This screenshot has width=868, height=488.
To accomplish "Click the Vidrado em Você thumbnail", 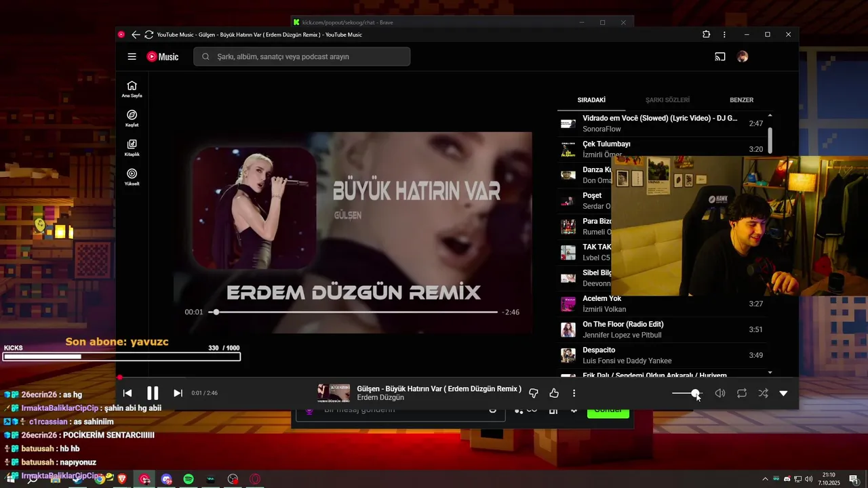I will 568,123.
